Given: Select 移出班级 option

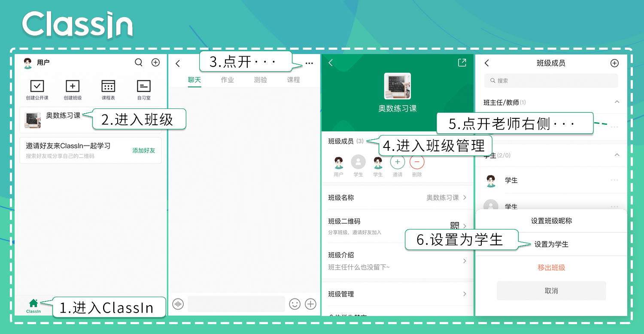Looking at the screenshot, I should point(551,268).
